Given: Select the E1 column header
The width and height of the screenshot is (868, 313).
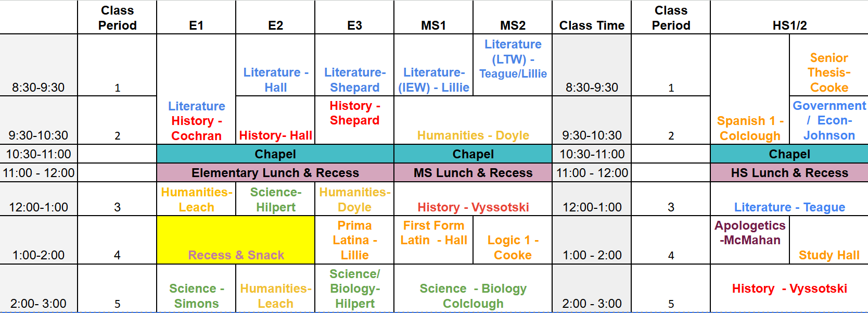Looking at the screenshot, I should pyautogui.click(x=196, y=17).
